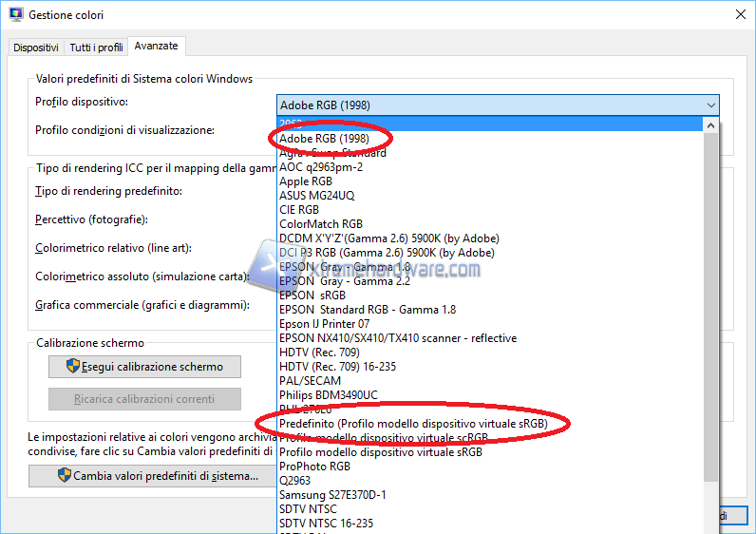Collapse the Profilo dispositivo dropdown arrow
The width and height of the screenshot is (756, 534).
coord(710,105)
